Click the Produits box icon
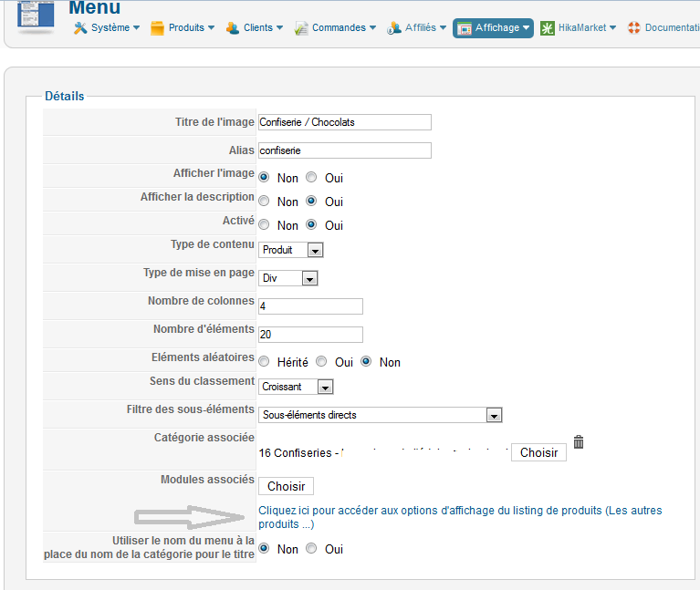Viewport: 700px width, 590px height. [x=157, y=28]
